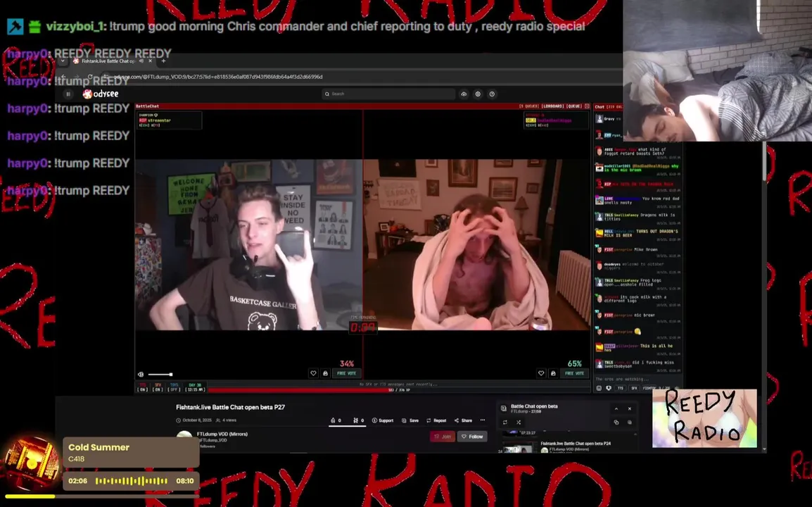This screenshot has width=812, height=507.
Task: Toggle playlist loop icon
Action: tap(505, 423)
